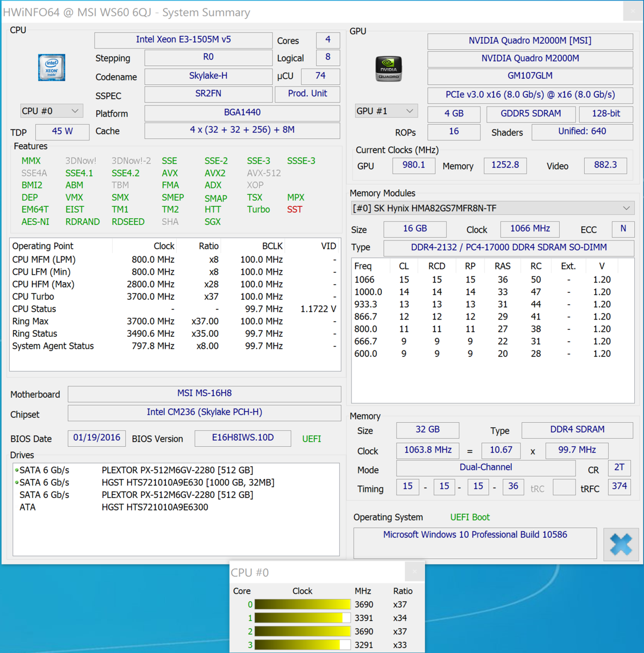Open the CPU #0 selector dropdown
This screenshot has width=644, height=653.
point(52,111)
